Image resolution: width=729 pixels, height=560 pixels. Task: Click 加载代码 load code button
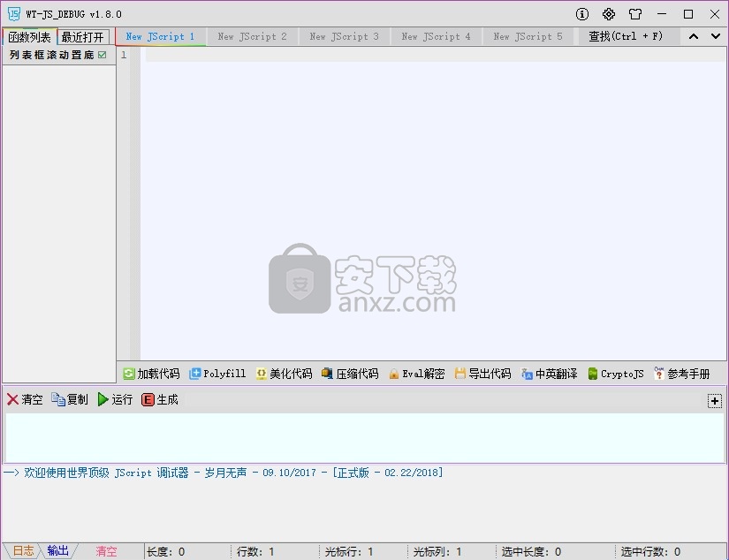(151, 374)
